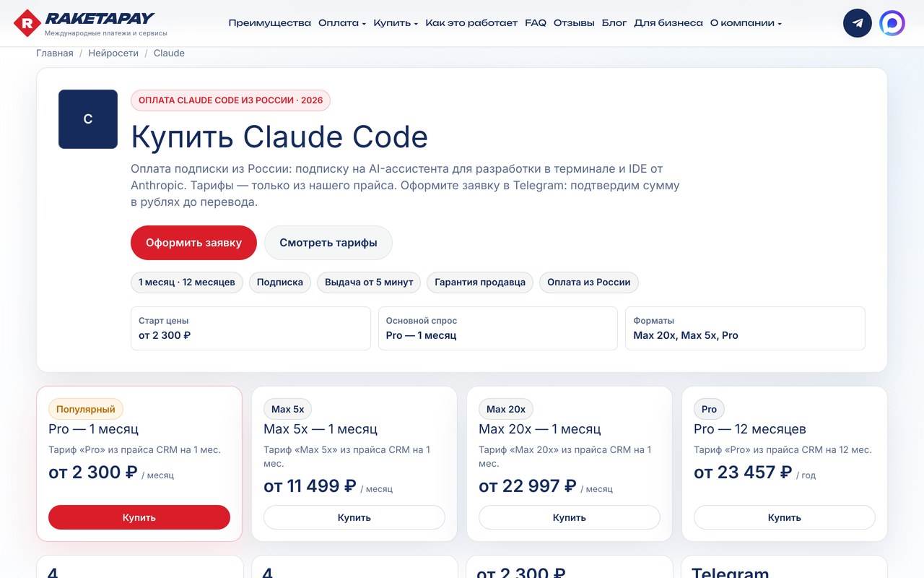
Task: Click the Смотреть тарифы button
Action: [328, 243]
